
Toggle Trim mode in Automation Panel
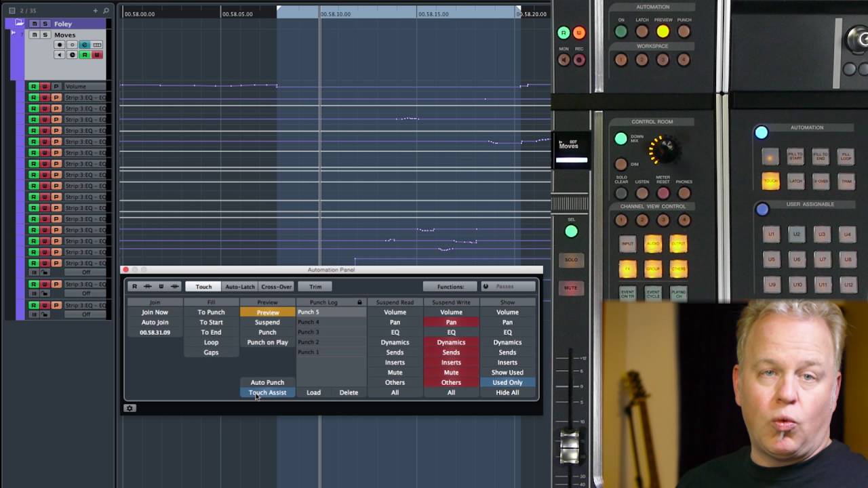point(315,287)
